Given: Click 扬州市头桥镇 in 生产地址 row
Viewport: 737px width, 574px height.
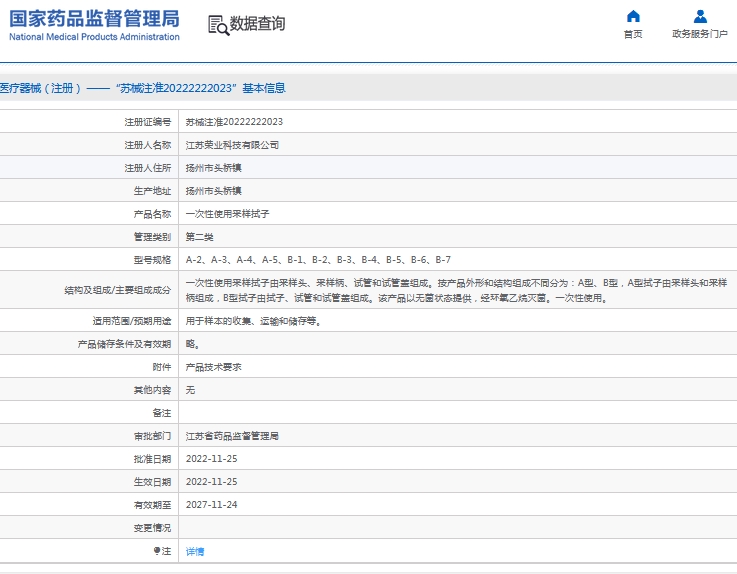Looking at the screenshot, I should pyautogui.click(x=213, y=191).
